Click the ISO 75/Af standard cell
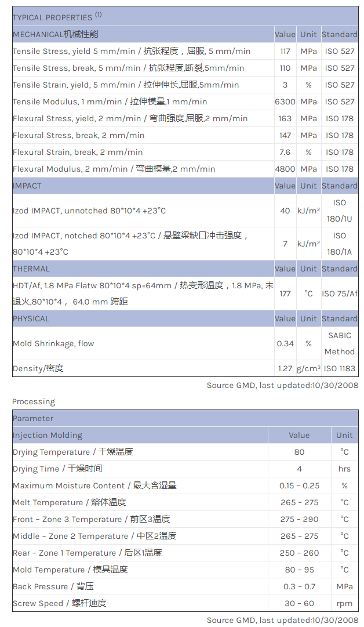This screenshot has width=364, height=627. pos(340,293)
